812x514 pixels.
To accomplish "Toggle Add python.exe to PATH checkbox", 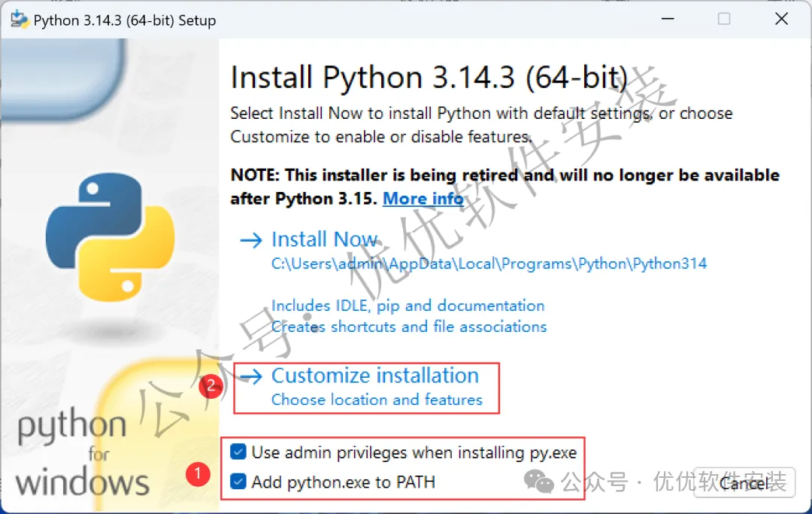I will (x=238, y=482).
